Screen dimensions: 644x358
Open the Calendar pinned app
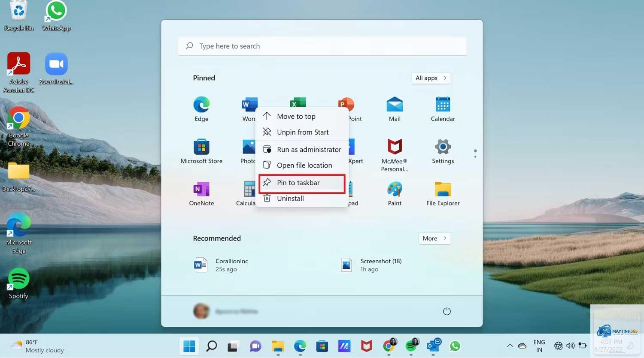click(x=443, y=109)
